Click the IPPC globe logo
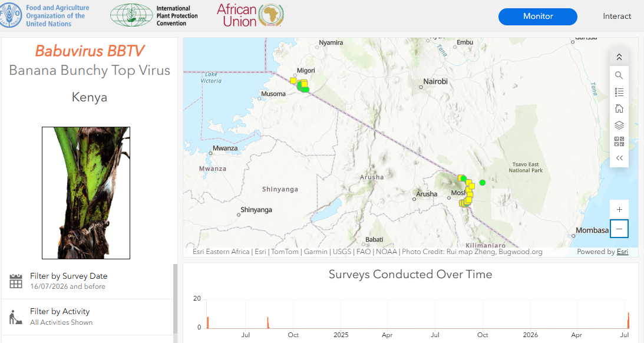 pyautogui.click(x=131, y=15)
